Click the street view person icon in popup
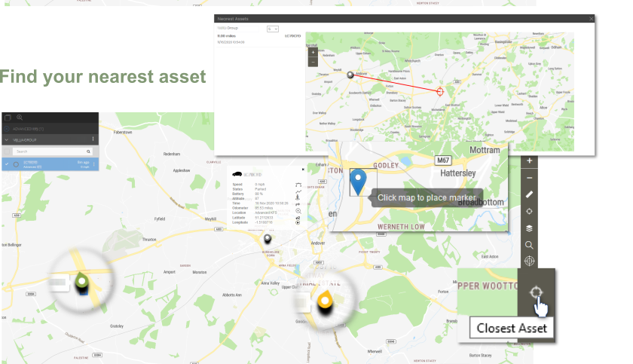Image resolution: width=633 pixels, height=364 pixels. pyautogui.click(x=298, y=197)
